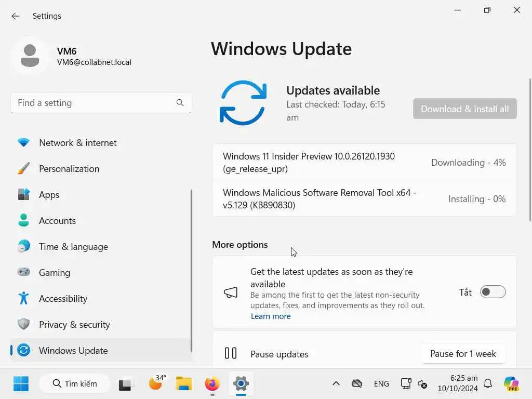Click the Updates available heading
The image size is (532, 399).
point(333,90)
